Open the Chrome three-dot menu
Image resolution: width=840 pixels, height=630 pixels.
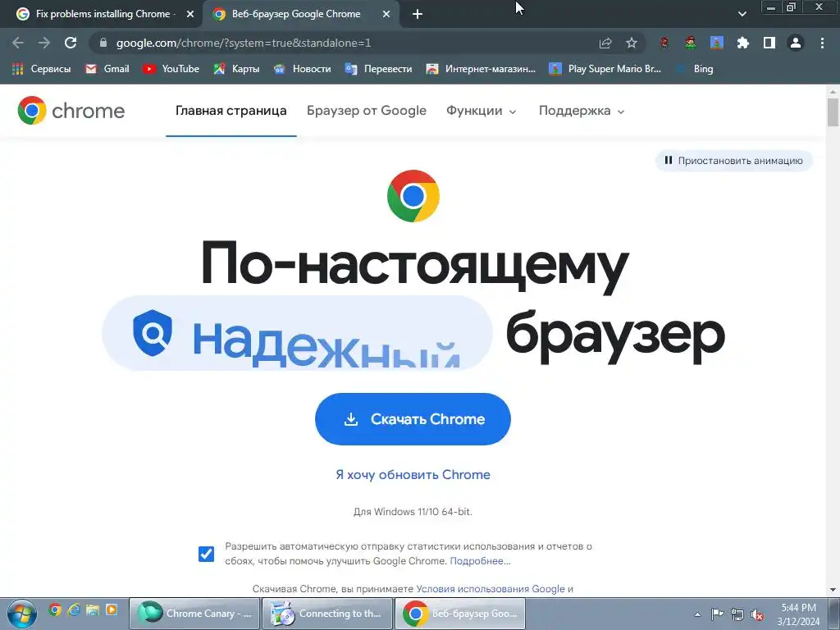click(822, 43)
